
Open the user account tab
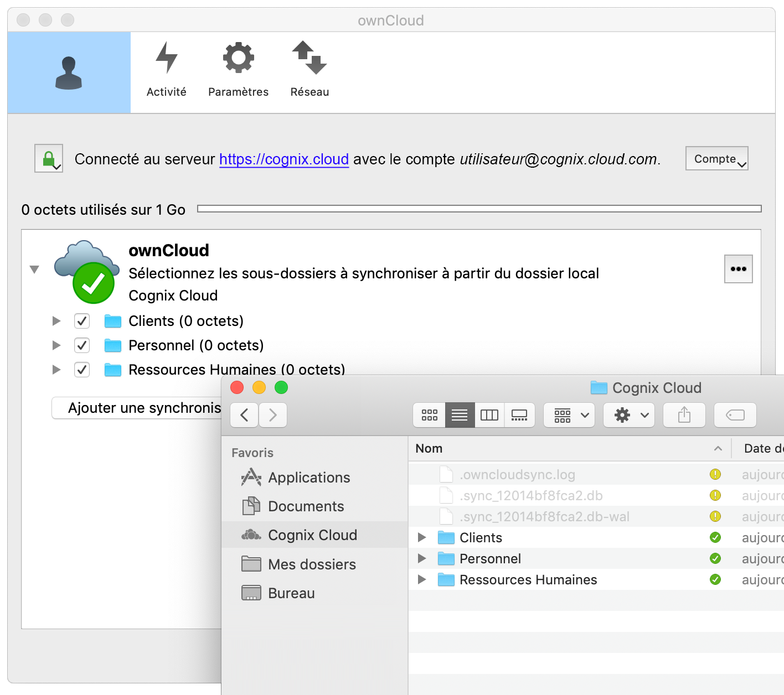[69, 72]
